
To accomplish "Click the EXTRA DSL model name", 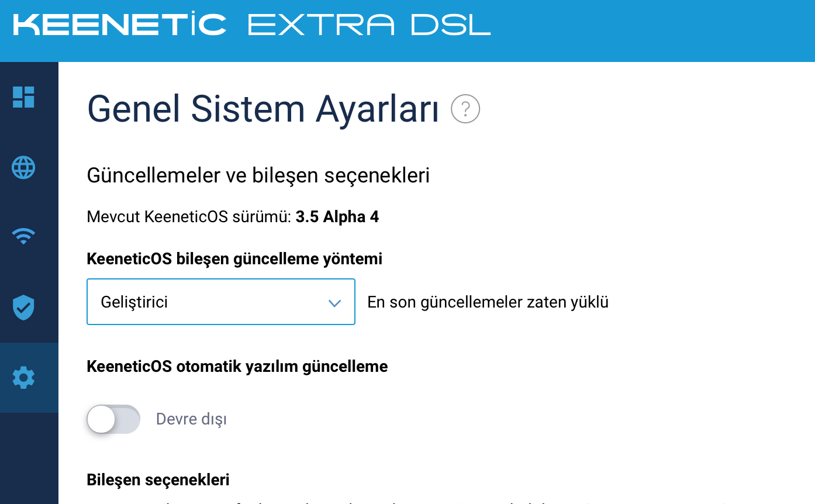I will [x=369, y=25].
